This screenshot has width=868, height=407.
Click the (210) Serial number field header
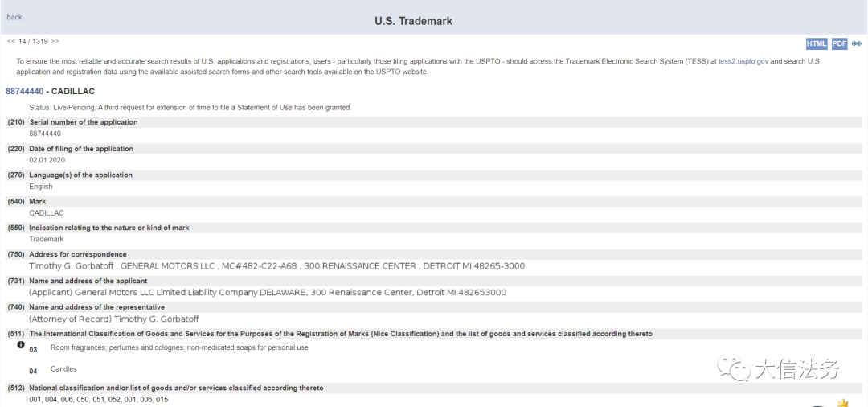(83, 122)
